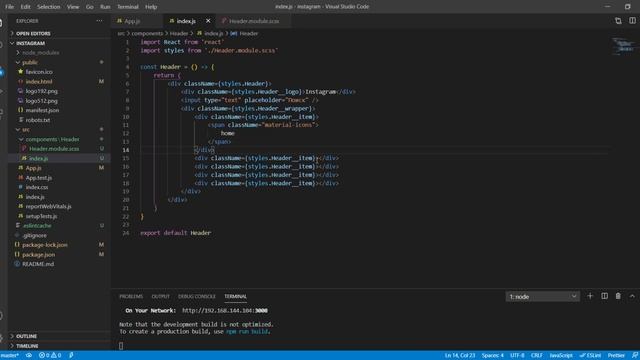Switch to the Debug Console tab
This screenshot has height=360, width=640.
pyautogui.click(x=197, y=297)
